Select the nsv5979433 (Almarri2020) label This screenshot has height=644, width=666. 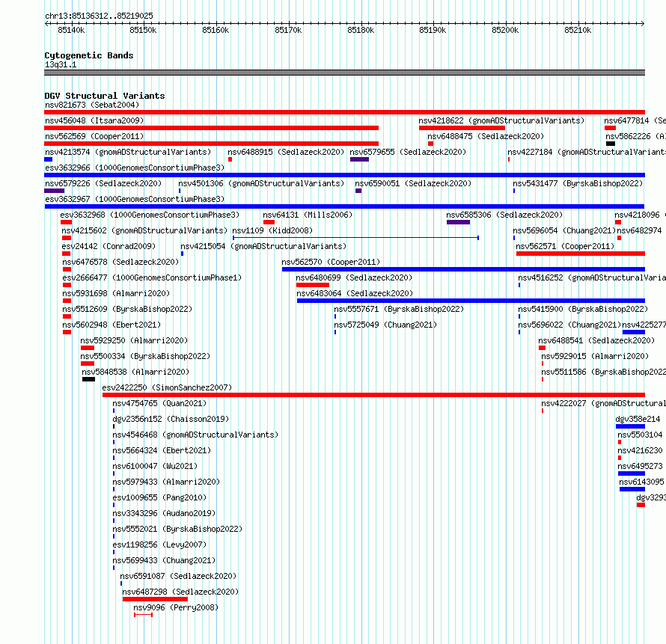[x=166, y=482]
